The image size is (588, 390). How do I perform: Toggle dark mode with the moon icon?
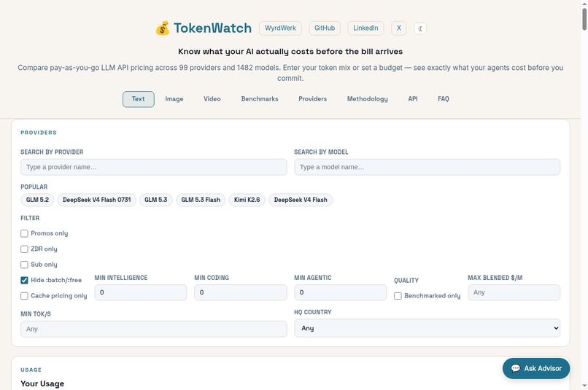coord(420,28)
